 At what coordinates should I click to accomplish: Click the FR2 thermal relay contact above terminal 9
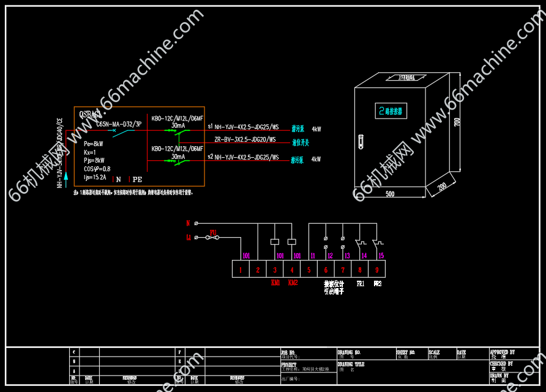pos(377,242)
